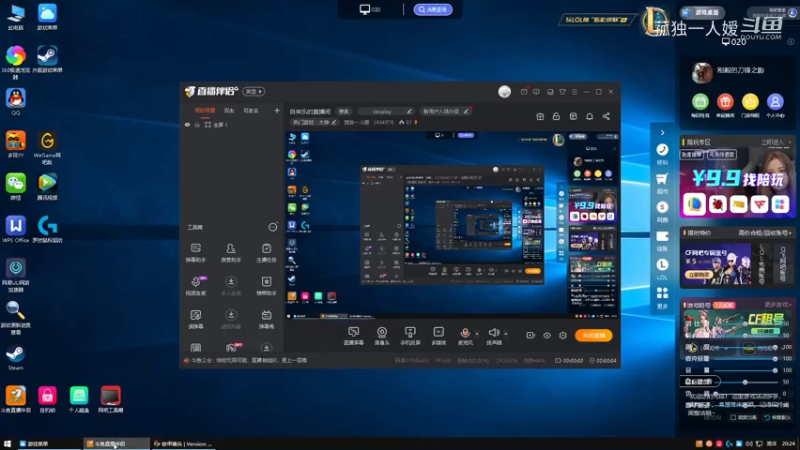This screenshot has width=800, height=450.
Task: Open WeGame desktop shortcut
Action: (x=47, y=147)
